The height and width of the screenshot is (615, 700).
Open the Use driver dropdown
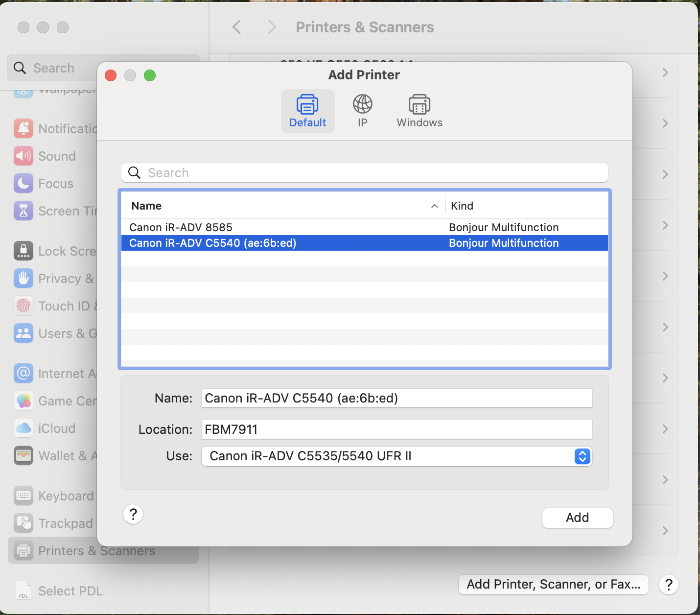(x=582, y=456)
